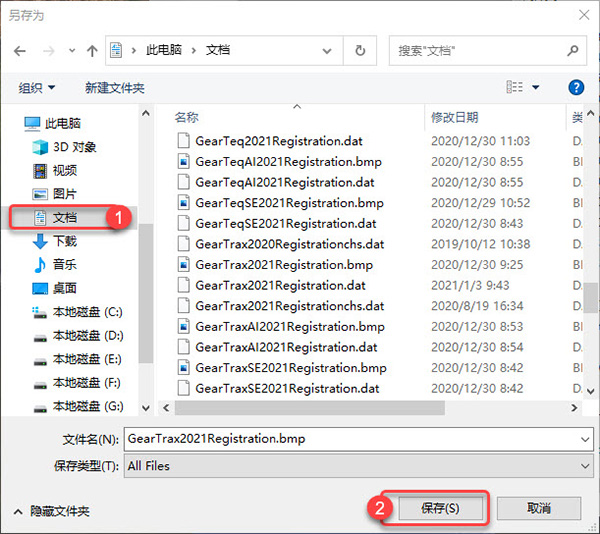Click the up one level arrow
The image size is (600, 534).
click(x=92, y=50)
